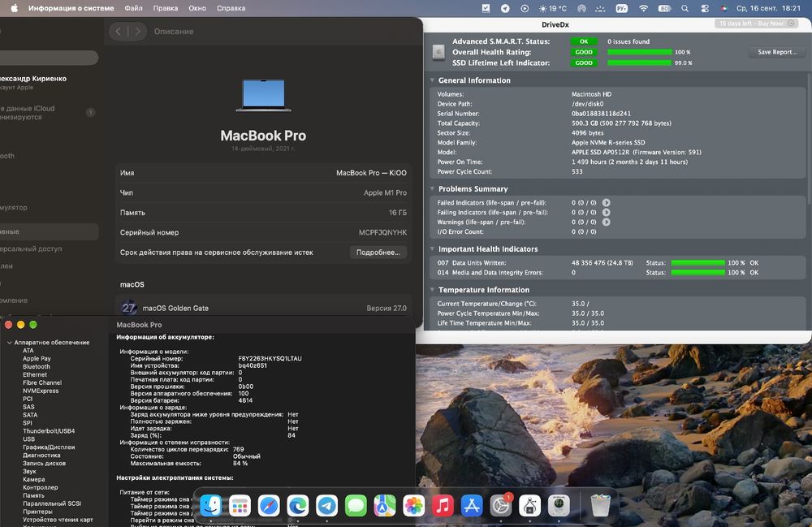Select Apple Pay in hardware tree
Image resolution: width=812 pixels, height=527 pixels.
pos(37,359)
